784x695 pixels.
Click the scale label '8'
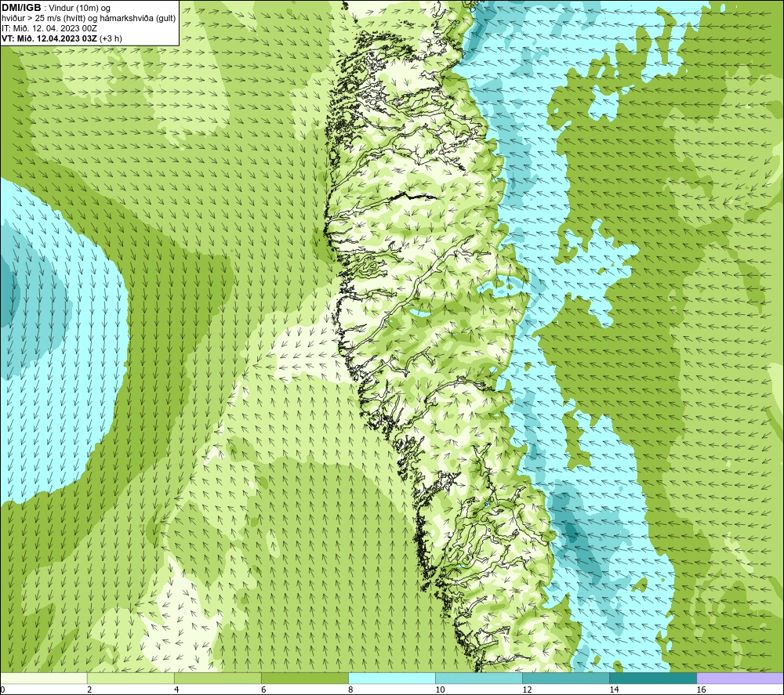[x=350, y=690]
